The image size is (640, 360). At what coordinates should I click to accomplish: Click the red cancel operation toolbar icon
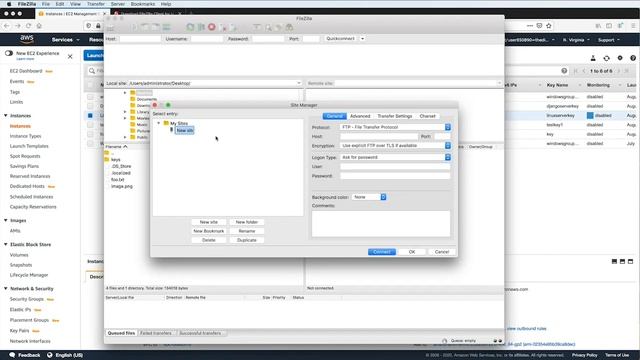(212, 27)
